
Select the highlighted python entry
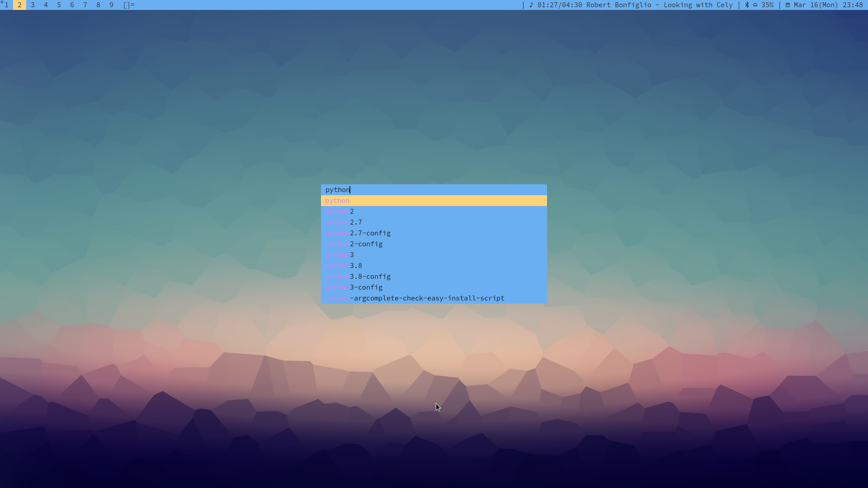click(x=433, y=201)
